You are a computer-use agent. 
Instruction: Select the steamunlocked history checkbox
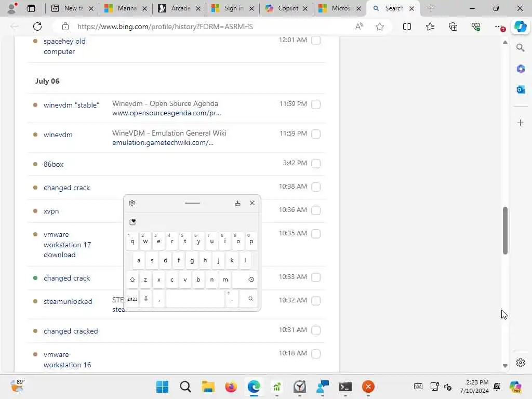(x=315, y=301)
